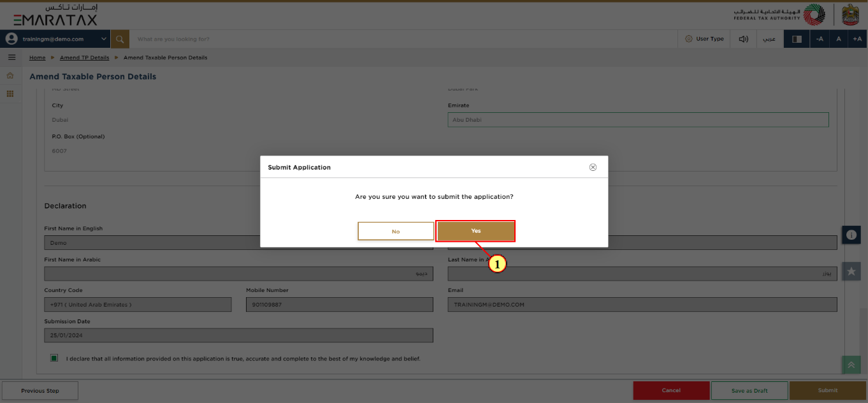Image resolution: width=868 pixels, height=403 pixels.
Task: Click the red Cancel button
Action: click(671, 391)
